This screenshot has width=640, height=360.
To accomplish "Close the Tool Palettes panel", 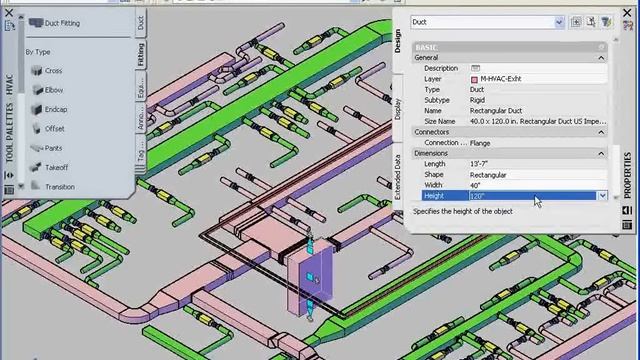I will coord(9,13).
